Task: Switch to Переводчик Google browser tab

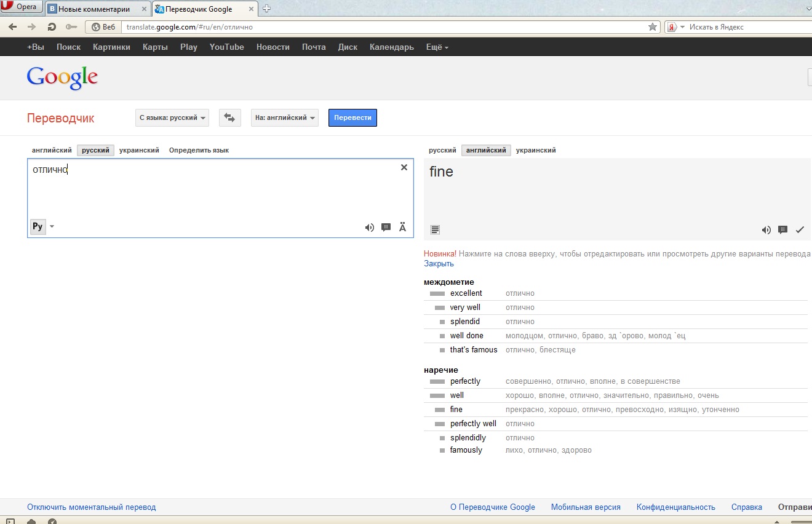Action: (205, 9)
